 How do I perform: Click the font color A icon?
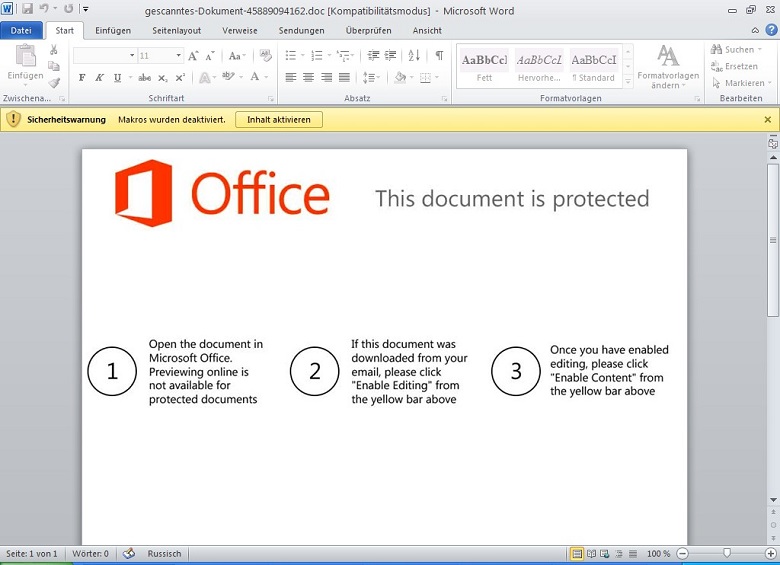[255, 77]
